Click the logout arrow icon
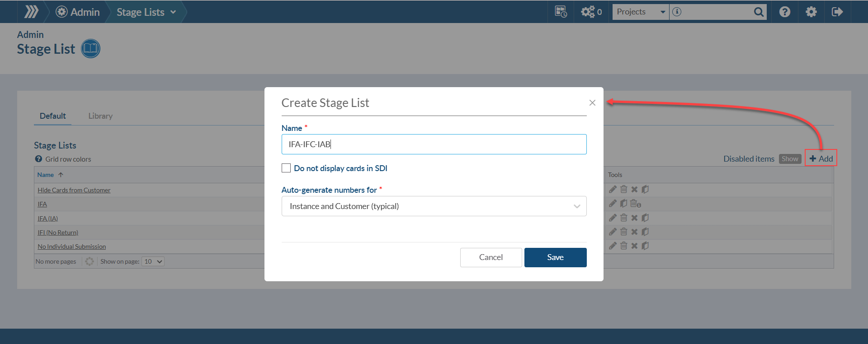Image resolution: width=868 pixels, height=344 pixels. (837, 12)
